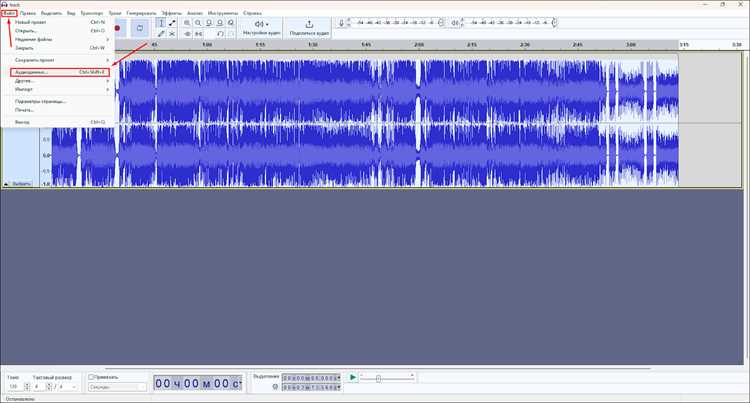
Task: Click the speaker playback meter icon
Action: click(x=455, y=23)
